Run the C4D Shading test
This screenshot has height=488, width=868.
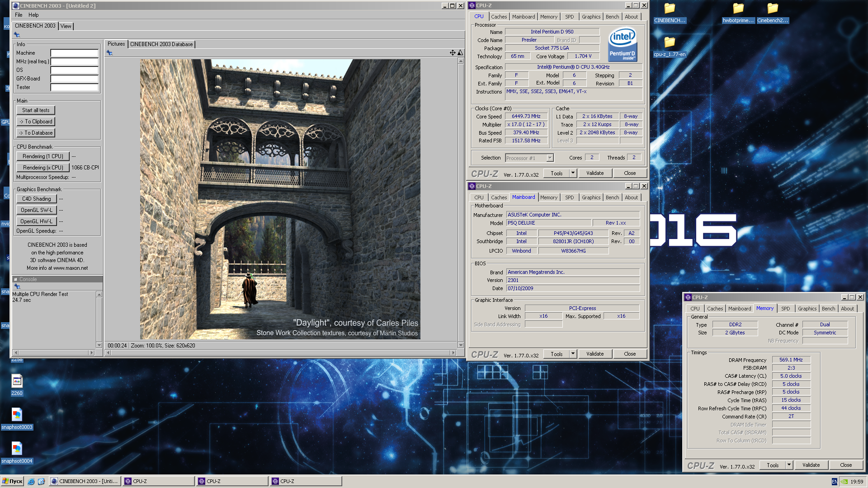point(37,199)
